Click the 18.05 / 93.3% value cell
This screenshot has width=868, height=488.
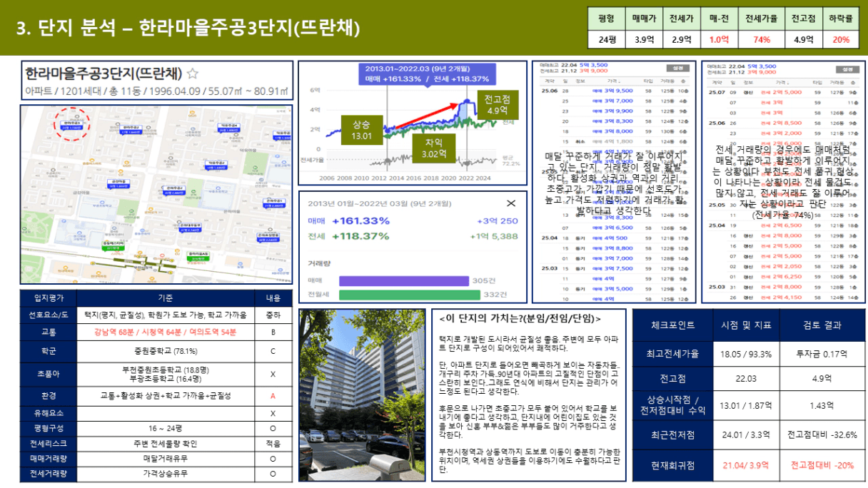point(745,354)
